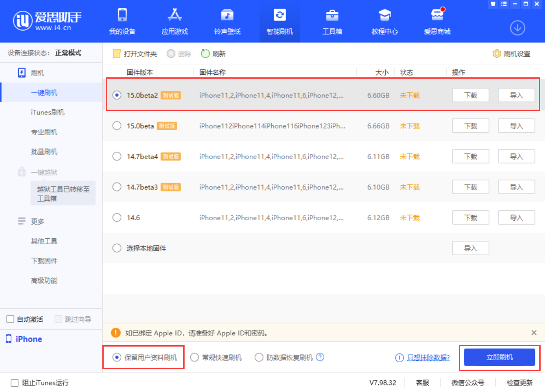The height and width of the screenshot is (392, 545).
Task: Switch to the 智能刷机 tab
Action: pyautogui.click(x=279, y=21)
